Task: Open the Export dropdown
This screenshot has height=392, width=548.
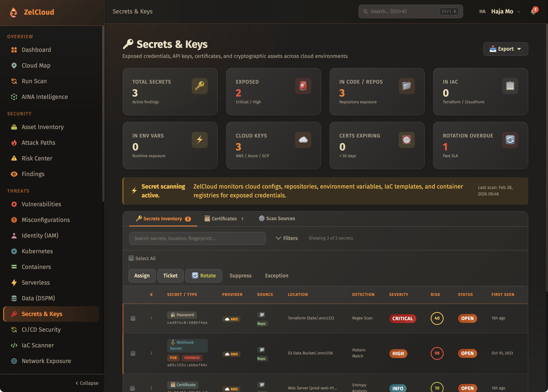Action: pyautogui.click(x=505, y=49)
